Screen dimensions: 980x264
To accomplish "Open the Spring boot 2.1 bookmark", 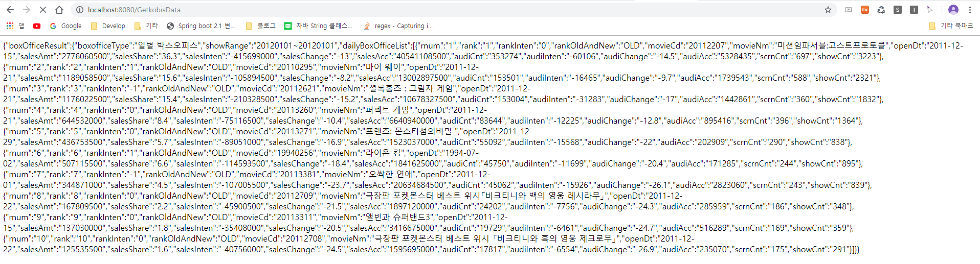I will coord(201,26).
